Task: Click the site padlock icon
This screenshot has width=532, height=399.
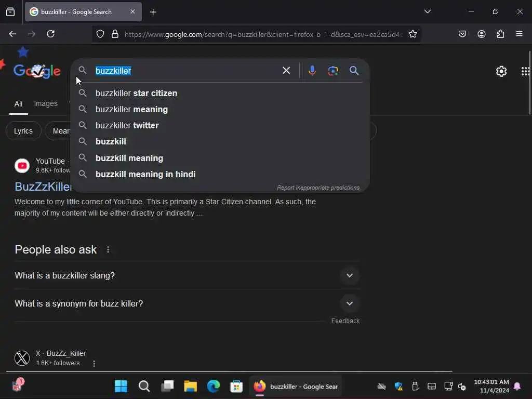Action: pos(115,34)
